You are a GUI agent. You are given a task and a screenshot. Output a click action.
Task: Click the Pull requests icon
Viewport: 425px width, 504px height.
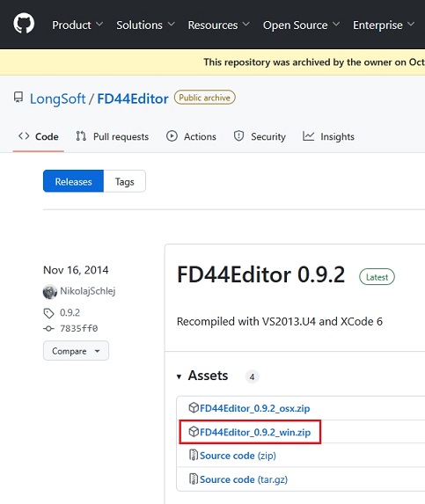coord(81,136)
